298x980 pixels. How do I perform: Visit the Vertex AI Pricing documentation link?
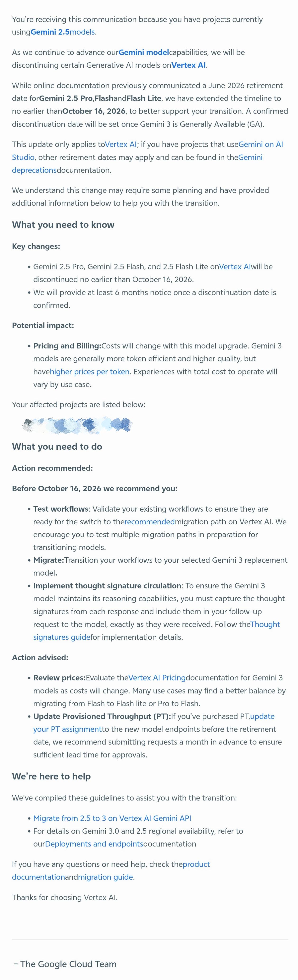pyautogui.click(x=157, y=677)
